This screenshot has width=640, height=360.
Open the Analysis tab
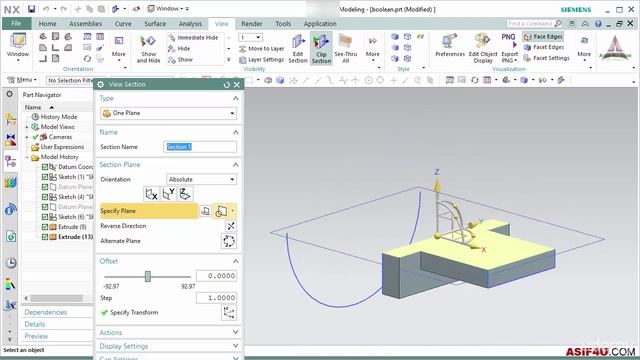190,24
